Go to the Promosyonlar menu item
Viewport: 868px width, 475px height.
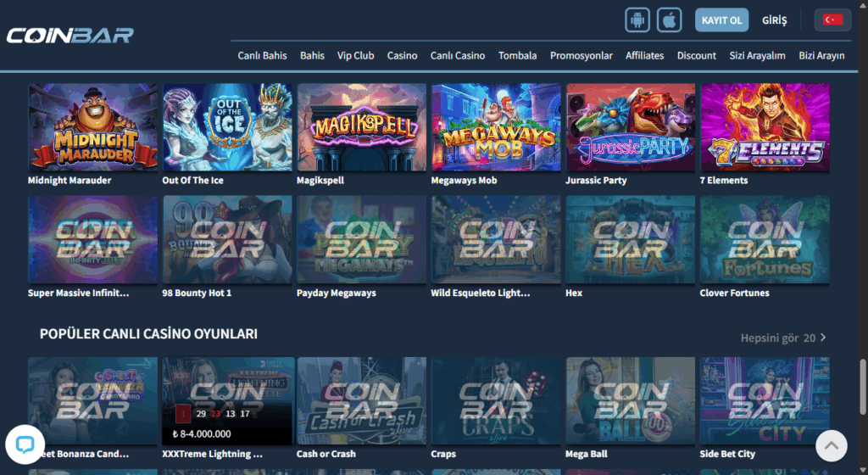point(581,55)
